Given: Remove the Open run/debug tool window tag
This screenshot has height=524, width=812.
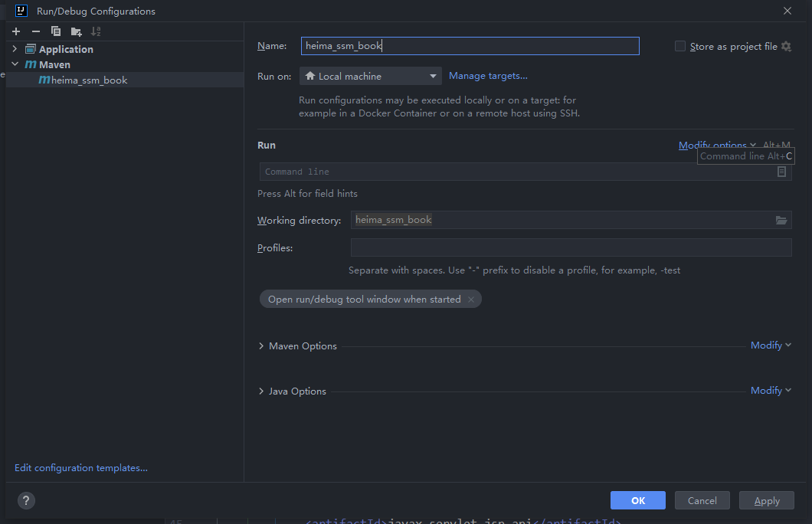Looking at the screenshot, I should [x=471, y=300].
